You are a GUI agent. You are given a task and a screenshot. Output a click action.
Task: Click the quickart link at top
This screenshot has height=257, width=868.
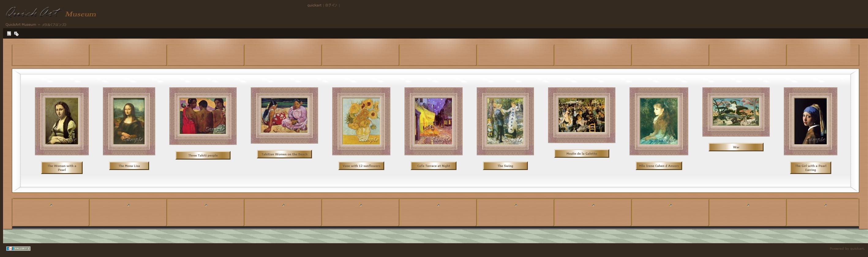point(314,5)
